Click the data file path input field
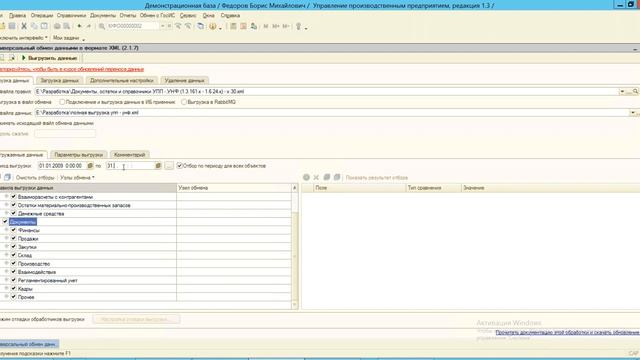Image resolution: width=640 pixels, height=360 pixels. point(333,113)
